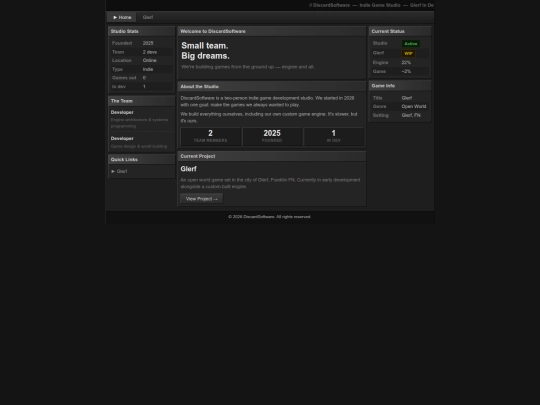Click "The Team" panel header
540x405 pixels.
[x=142, y=101]
